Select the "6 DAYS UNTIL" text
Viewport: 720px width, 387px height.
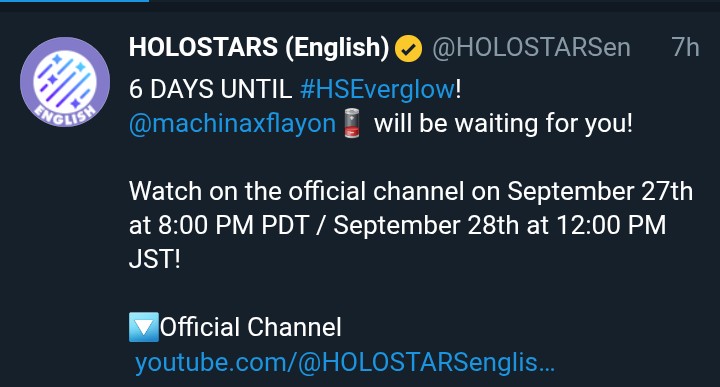point(210,89)
